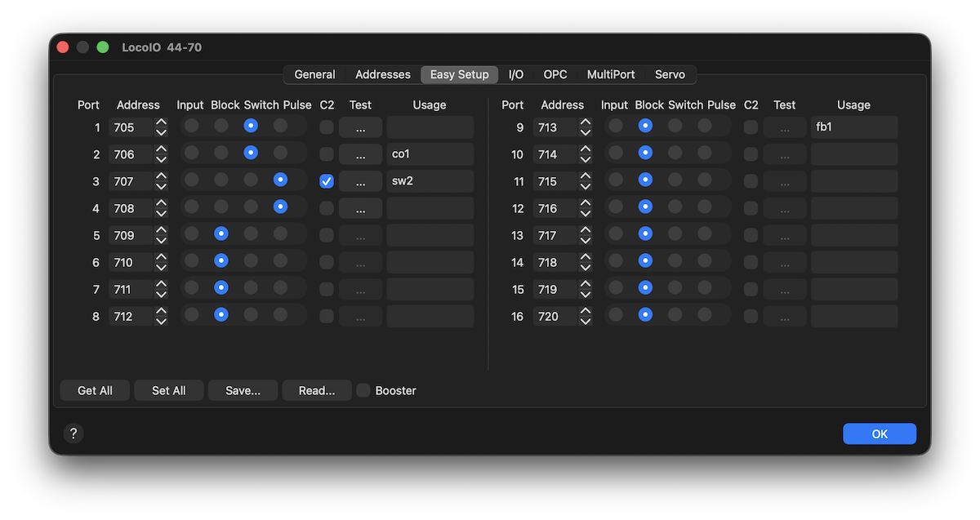Click the Usage field for port 2

click(430, 154)
